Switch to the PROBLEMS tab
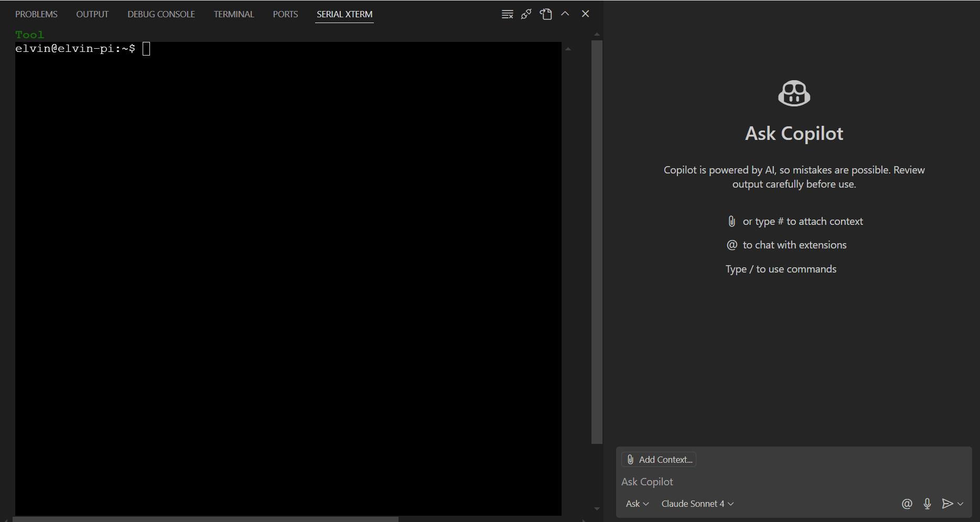Viewport: 980px width, 522px height. pyautogui.click(x=36, y=14)
